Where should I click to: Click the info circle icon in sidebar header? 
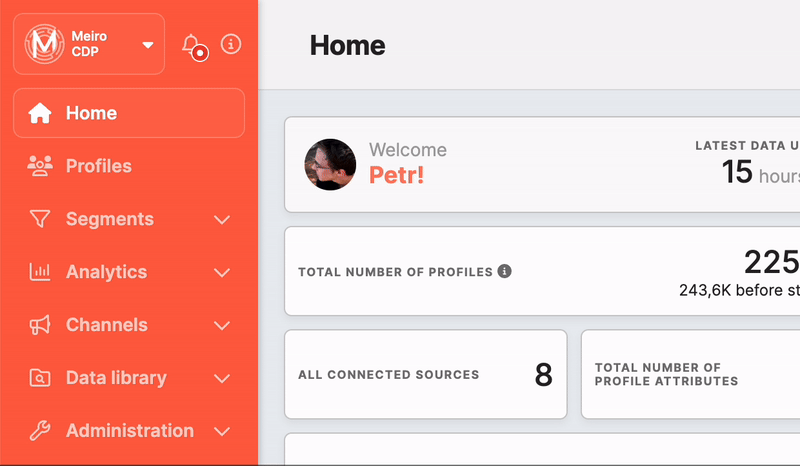(231, 44)
